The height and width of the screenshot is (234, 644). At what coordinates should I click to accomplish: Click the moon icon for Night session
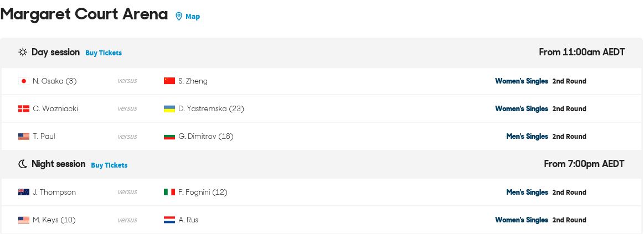23,164
